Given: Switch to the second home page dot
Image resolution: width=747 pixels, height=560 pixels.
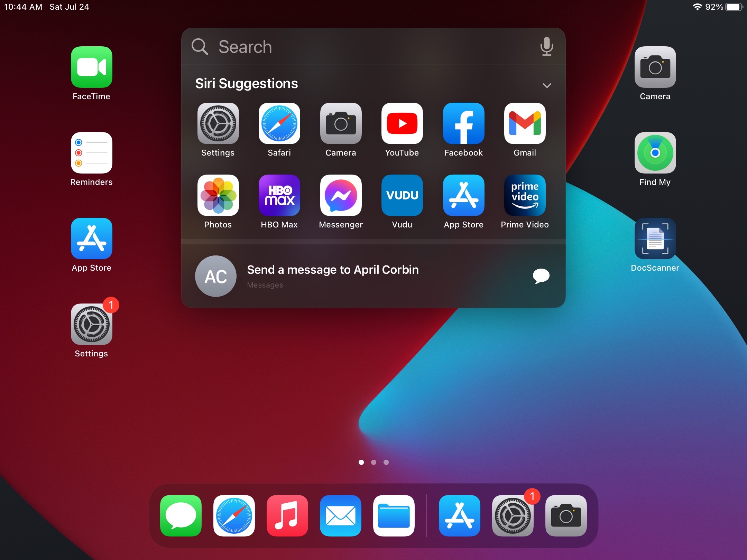Looking at the screenshot, I should coord(373,462).
